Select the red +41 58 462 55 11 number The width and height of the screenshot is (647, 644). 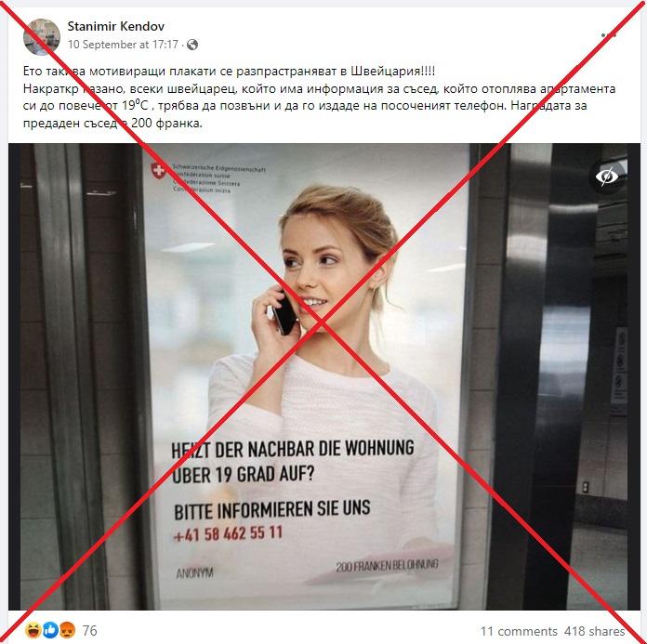228,533
